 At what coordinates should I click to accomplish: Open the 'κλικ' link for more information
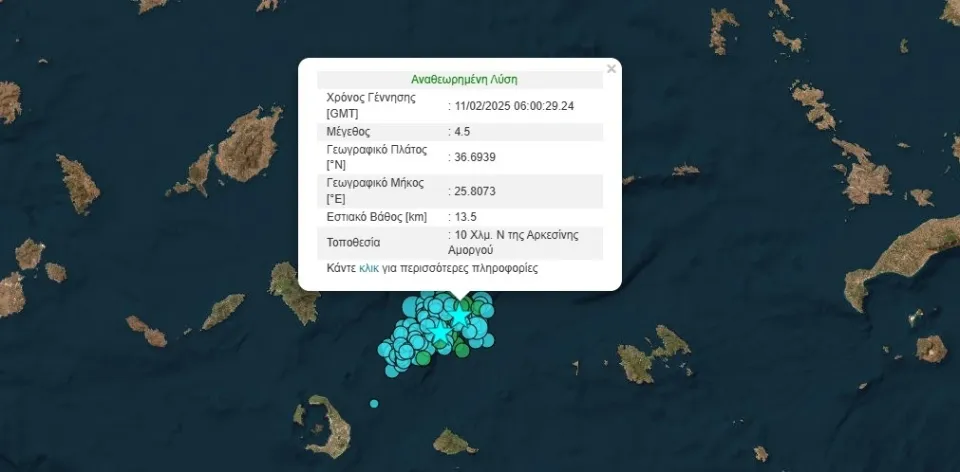(x=369, y=269)
